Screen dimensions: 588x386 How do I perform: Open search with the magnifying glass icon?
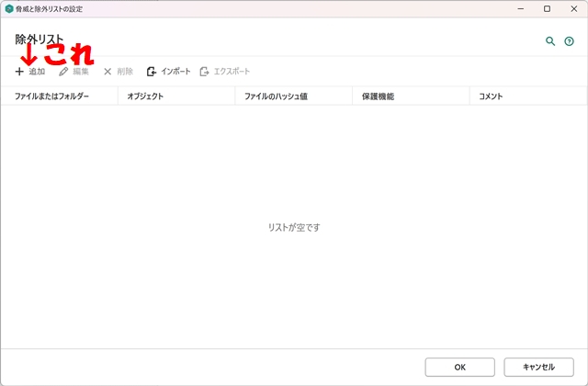[550, 41]
